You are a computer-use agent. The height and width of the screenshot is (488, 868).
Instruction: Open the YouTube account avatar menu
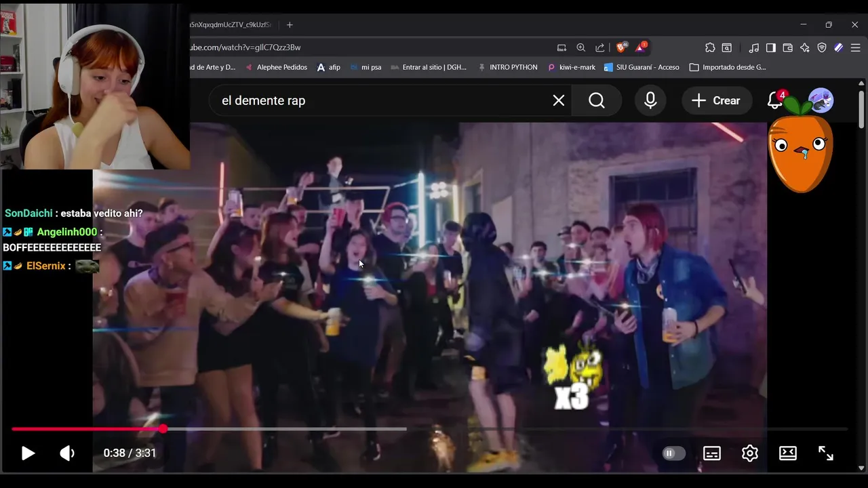(x=821, y=100)
